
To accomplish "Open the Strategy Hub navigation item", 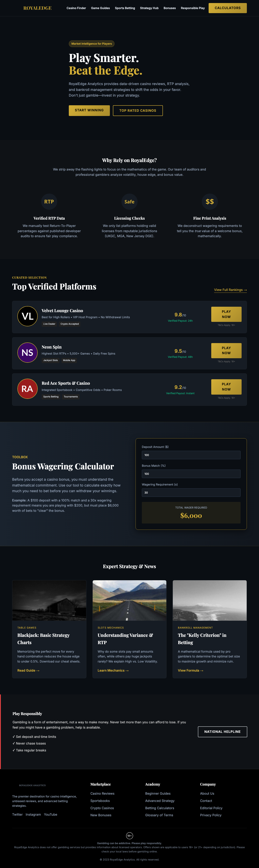I will tap(149, 8).
